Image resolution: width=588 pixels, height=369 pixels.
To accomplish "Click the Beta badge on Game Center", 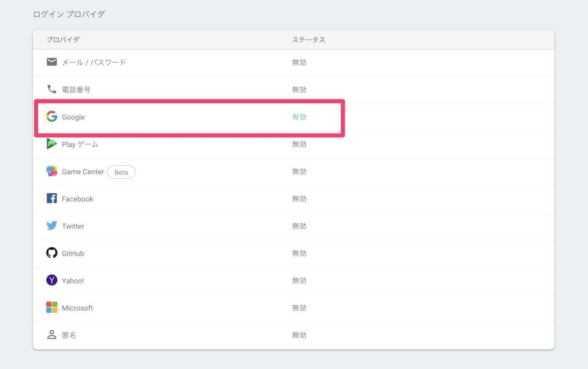I will (x=121, y=172).
